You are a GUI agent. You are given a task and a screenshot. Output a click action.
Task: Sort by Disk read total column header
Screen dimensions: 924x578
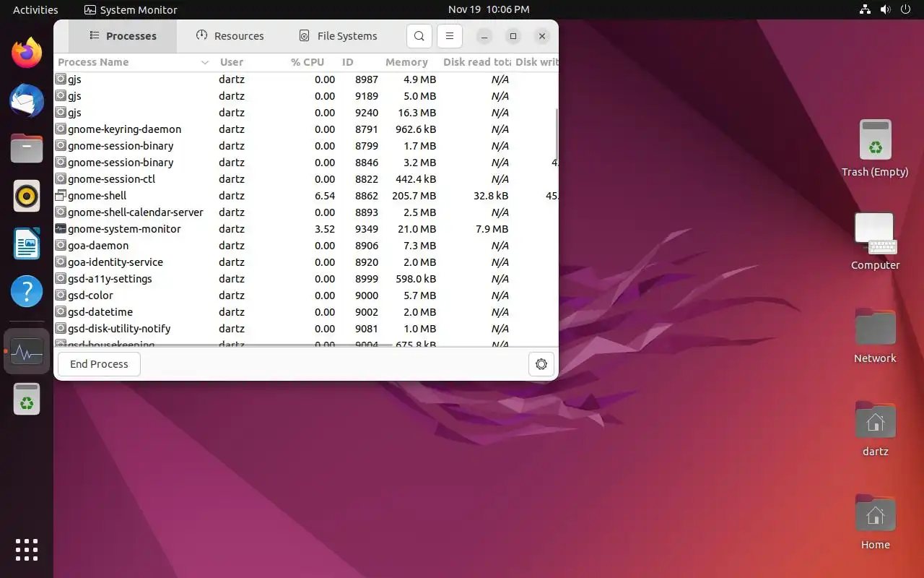point(476,62)
